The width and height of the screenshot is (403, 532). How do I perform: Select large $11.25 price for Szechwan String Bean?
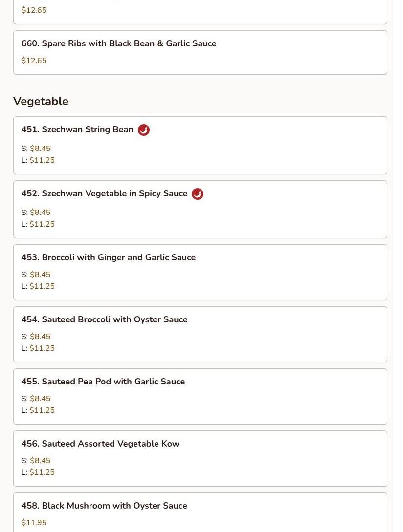42,160
